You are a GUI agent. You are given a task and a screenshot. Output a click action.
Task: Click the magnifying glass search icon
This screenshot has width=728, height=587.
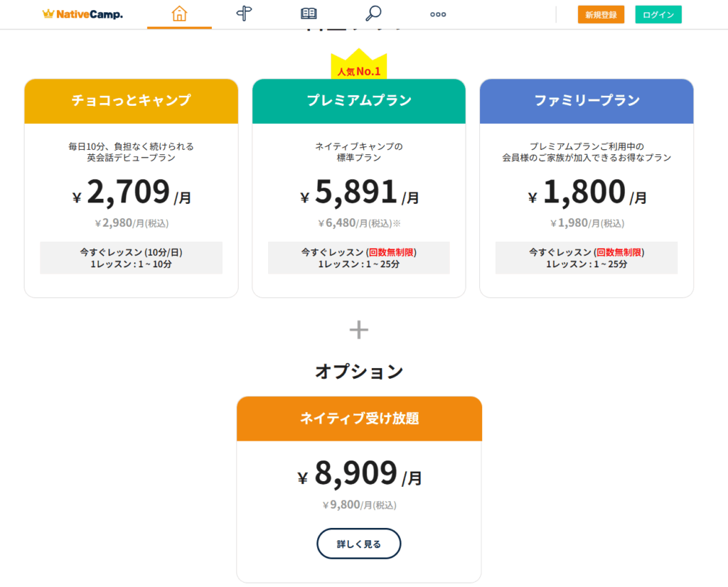(x=373, y=14)
